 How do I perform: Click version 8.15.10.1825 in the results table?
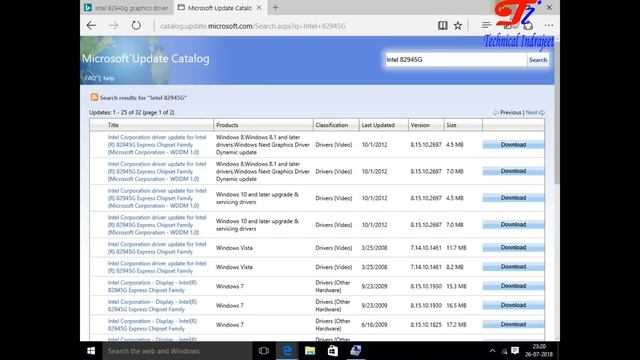click(426, 324)
